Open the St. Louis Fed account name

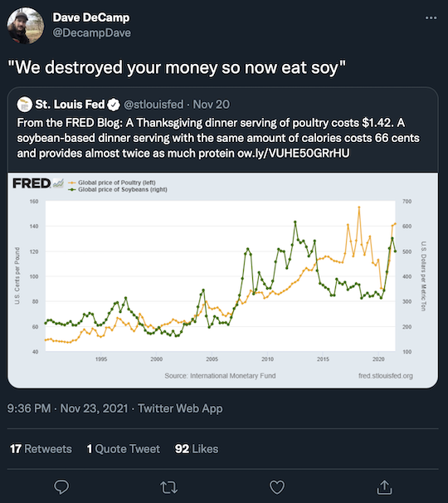(70, 105)
